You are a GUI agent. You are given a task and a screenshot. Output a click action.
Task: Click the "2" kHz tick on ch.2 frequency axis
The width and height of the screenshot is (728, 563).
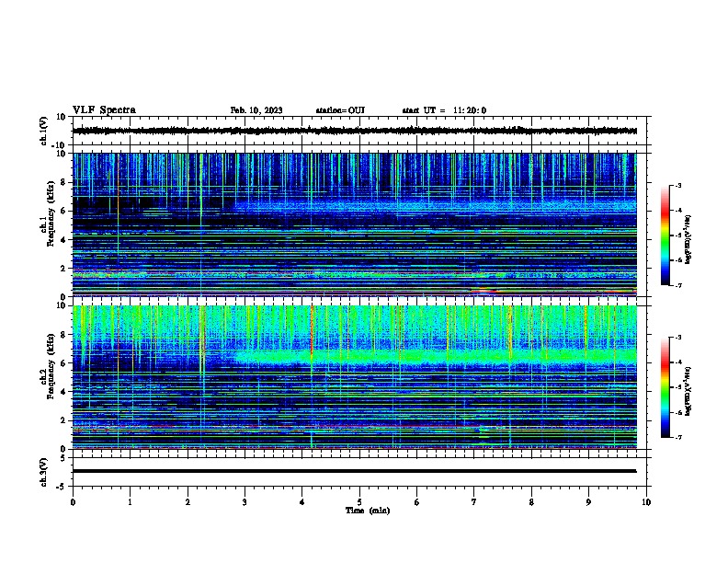click(63, 420)
